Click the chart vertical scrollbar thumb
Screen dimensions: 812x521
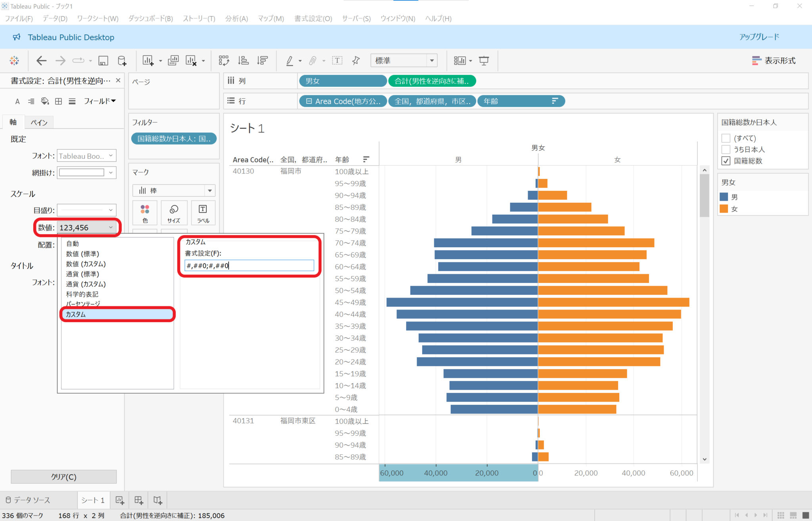[705, 196]
